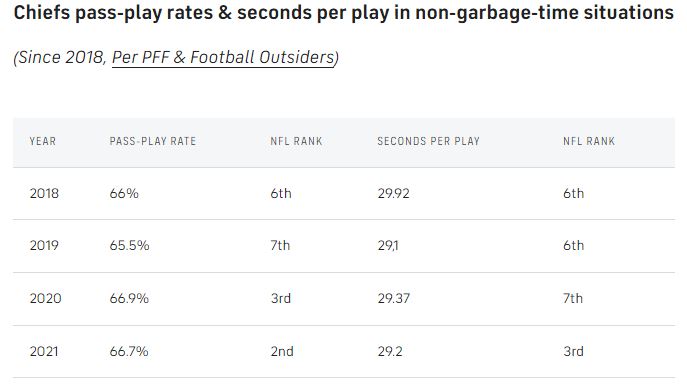This screenshot has width=687, height=388.
Task: Select the 66.9% pass-play rate cell
Action: (129, 299)
